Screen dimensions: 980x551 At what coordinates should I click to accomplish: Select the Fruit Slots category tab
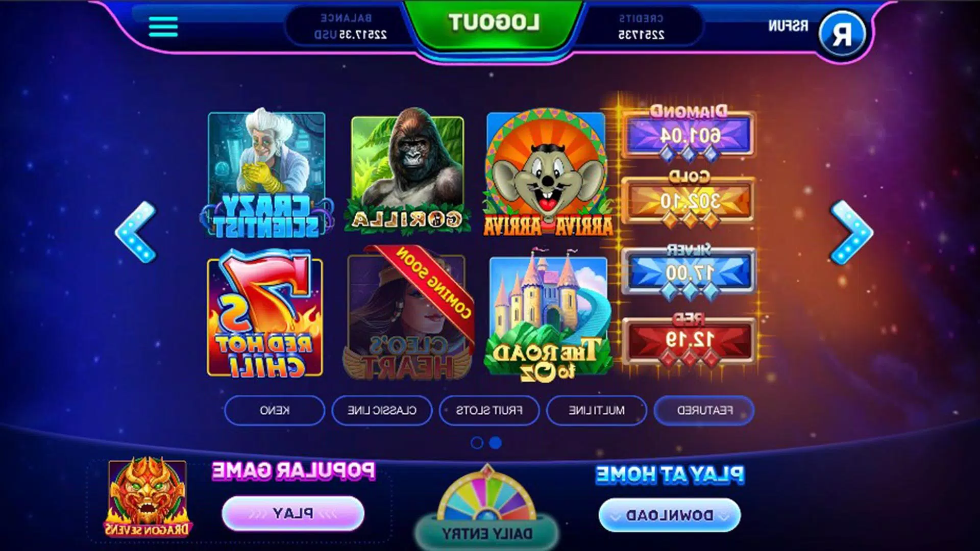(489, 410)
